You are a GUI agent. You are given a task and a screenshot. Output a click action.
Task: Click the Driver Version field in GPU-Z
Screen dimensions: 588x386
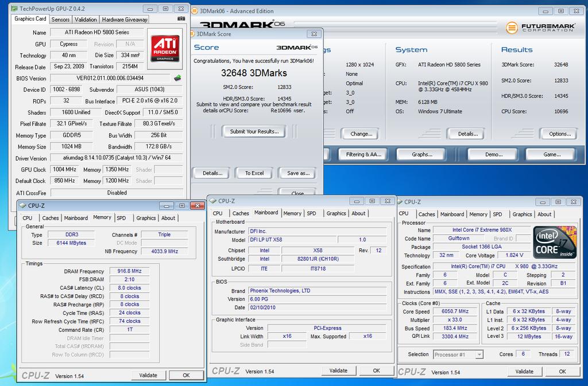117,158
